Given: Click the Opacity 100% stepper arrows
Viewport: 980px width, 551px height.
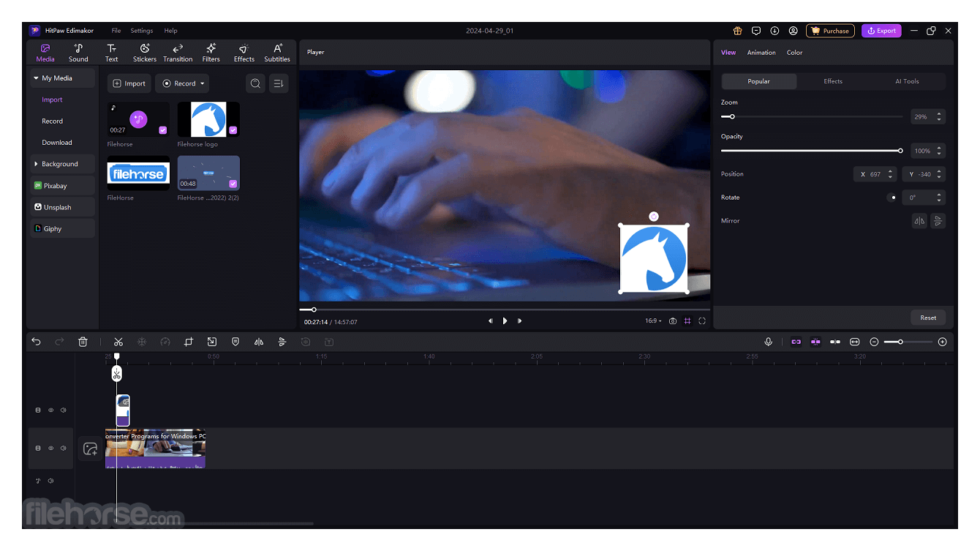Looking at the screenshot, I should click(x=939, y=151).
